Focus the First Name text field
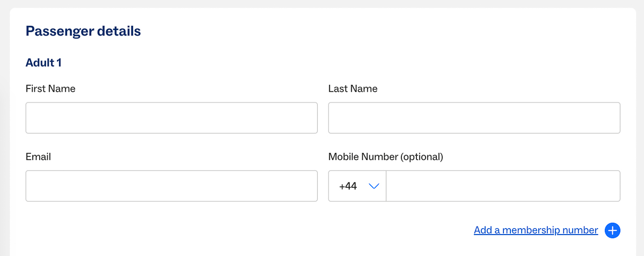This screenshot has width=644, height=256. pos(172,118)
